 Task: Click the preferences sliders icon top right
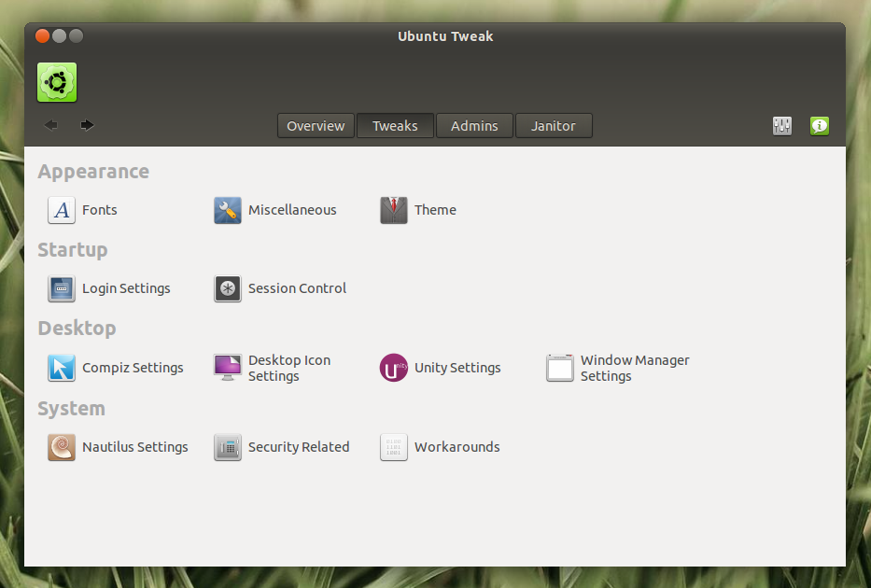pos(782,125)
